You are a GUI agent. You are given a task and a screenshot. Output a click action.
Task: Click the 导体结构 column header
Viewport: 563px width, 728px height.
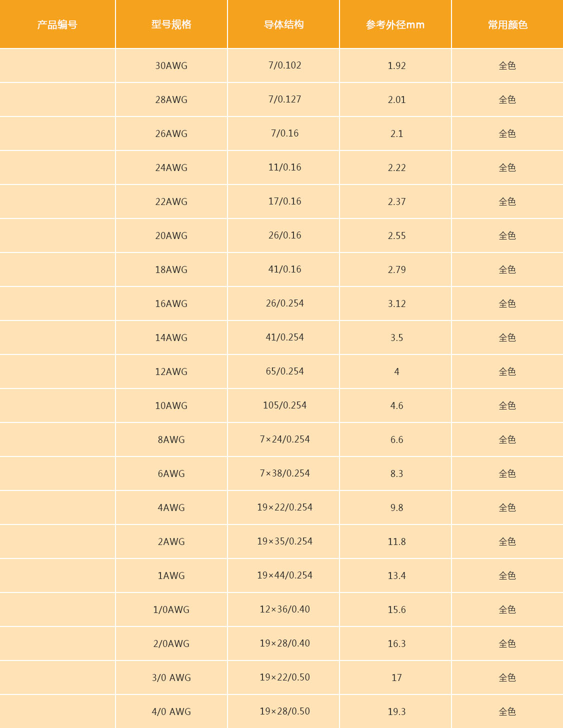283,24
